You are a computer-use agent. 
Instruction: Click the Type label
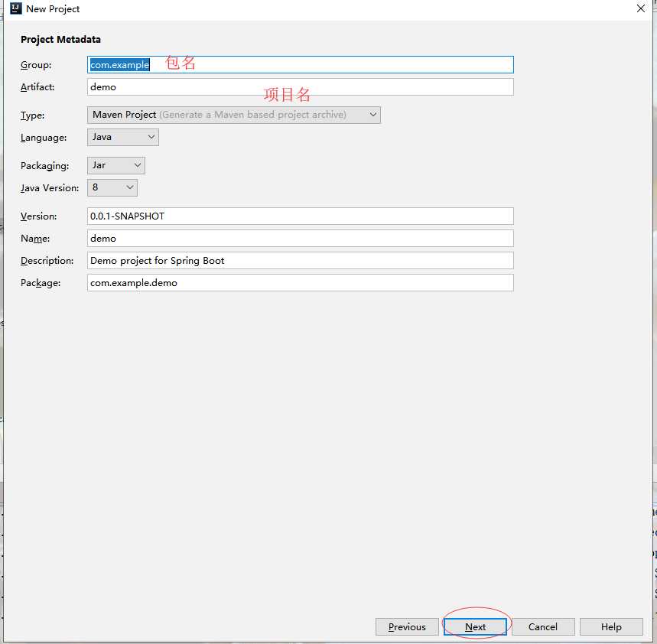pos(33,115)
